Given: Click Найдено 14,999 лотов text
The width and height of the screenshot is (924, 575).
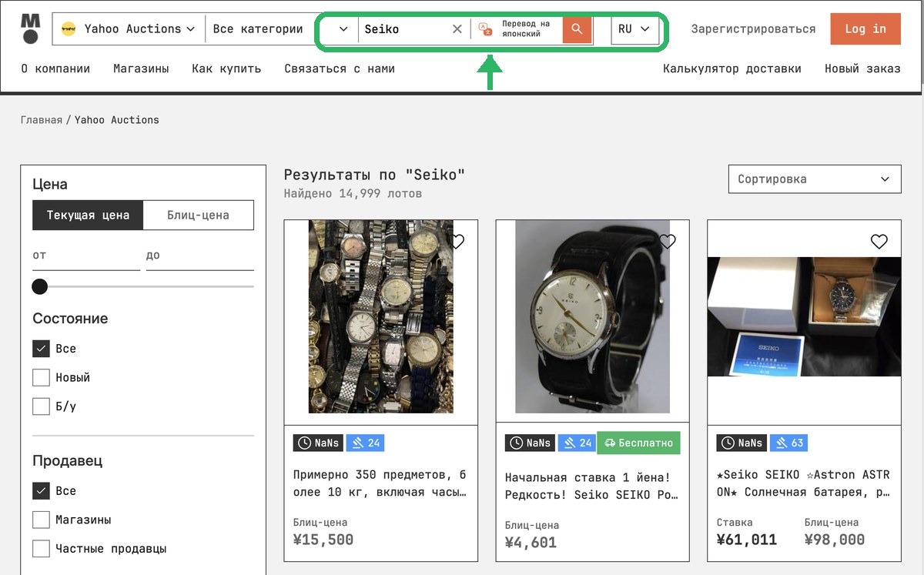Looking at the screenshot, I should (x=353, y=193).
